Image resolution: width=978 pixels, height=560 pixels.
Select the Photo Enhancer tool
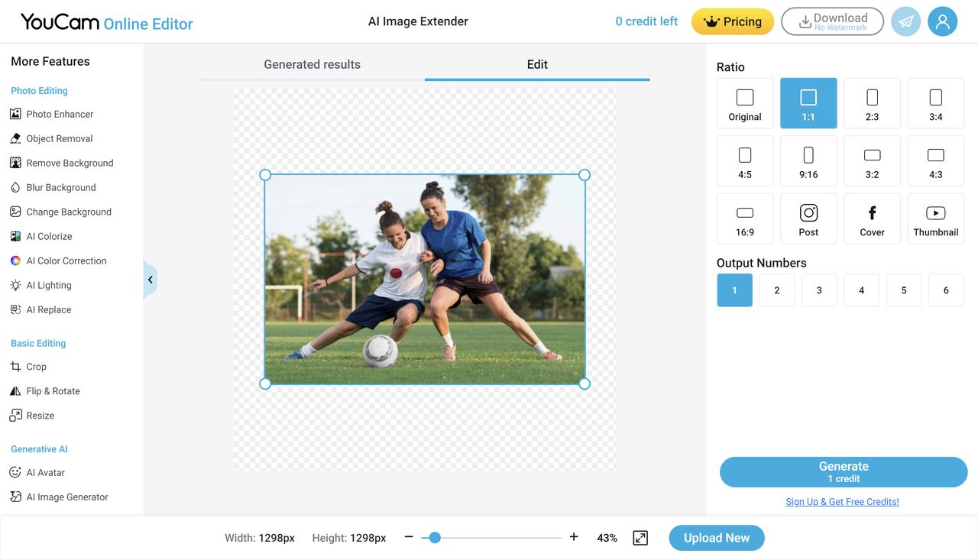[x=60, y=114]
